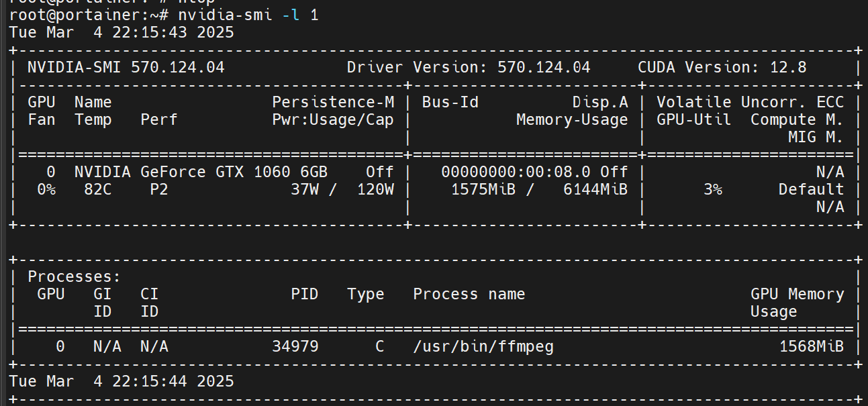Click the 'Type' column header in Processes

[x=366, y=294]
